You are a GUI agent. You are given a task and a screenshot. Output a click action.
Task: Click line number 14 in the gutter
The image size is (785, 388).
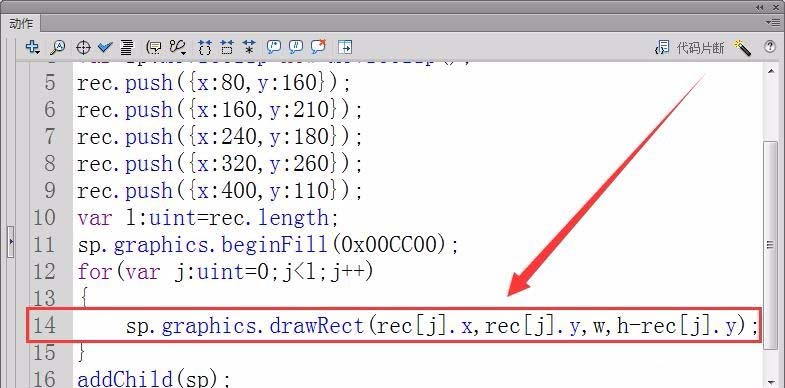pyautogui.click(x=44, y=326)
